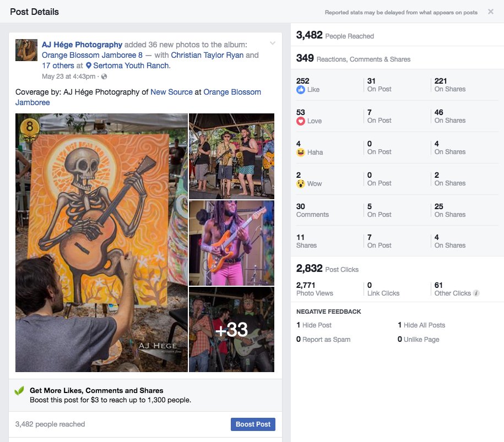Viewport: 504px width, 442px height.
Task: Click the 3,482 People Reached stat
Action: tap(335, 35)
